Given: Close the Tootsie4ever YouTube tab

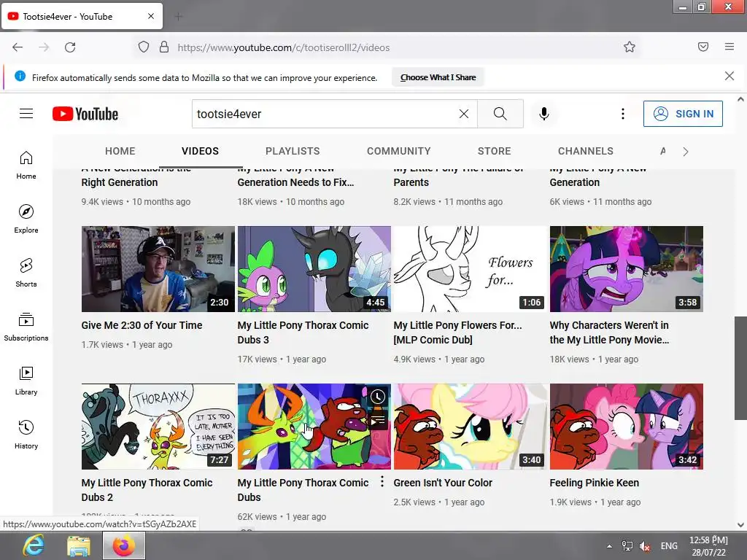Looking at the screenshot, I should tap(150, 16).
